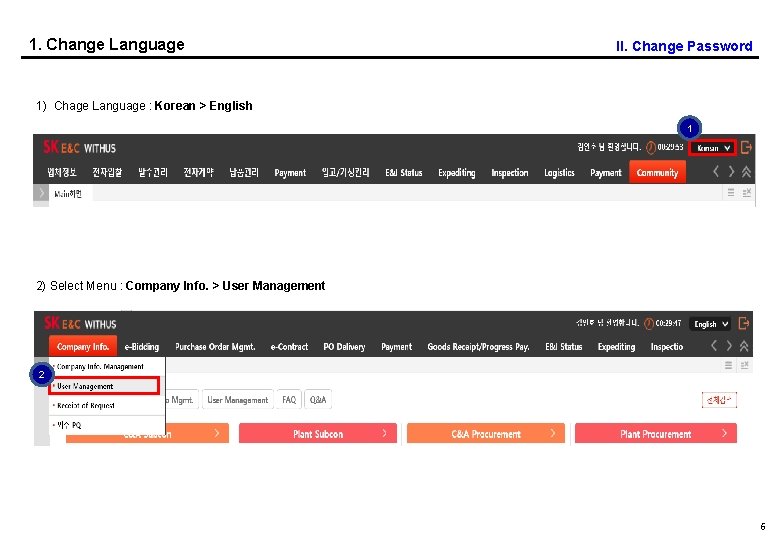Click session timer icon beside 00:29:53
This screenshot has height=540, width=780.
650,148
